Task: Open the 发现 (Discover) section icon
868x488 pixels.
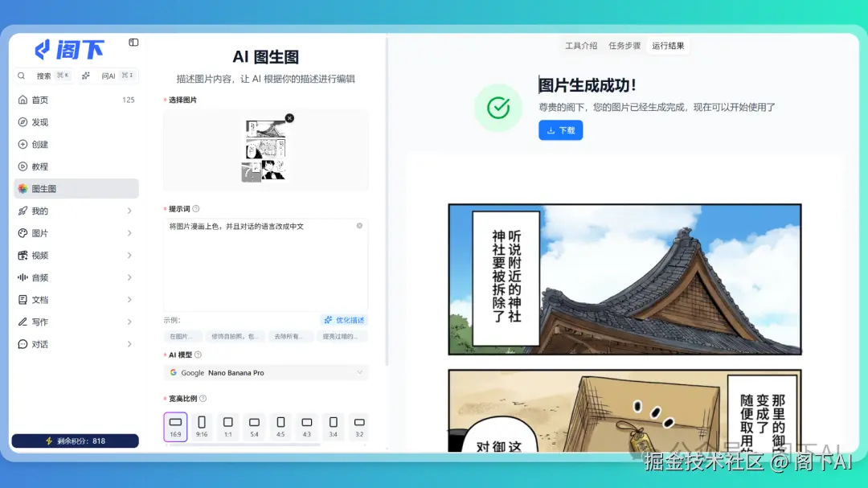Action: tap(21, 122)
